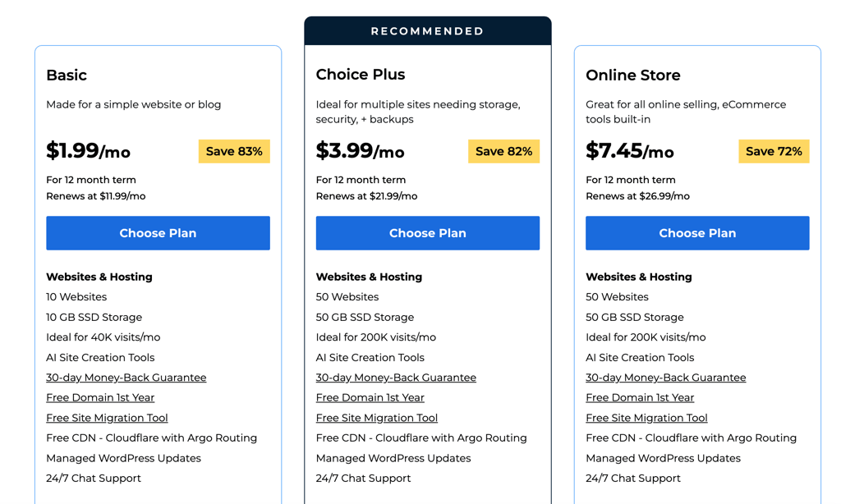Click 'Great for all online selling' description
The height and width of the screenshot is (504, 841).
686,112
